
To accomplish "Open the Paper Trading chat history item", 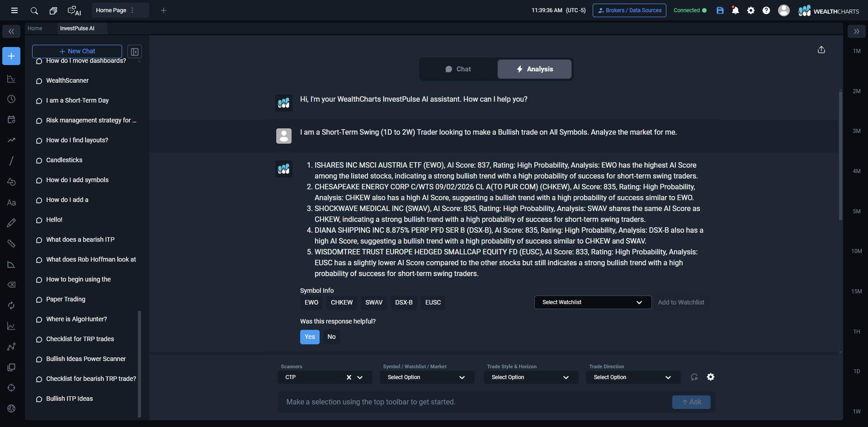I will 66,300.
